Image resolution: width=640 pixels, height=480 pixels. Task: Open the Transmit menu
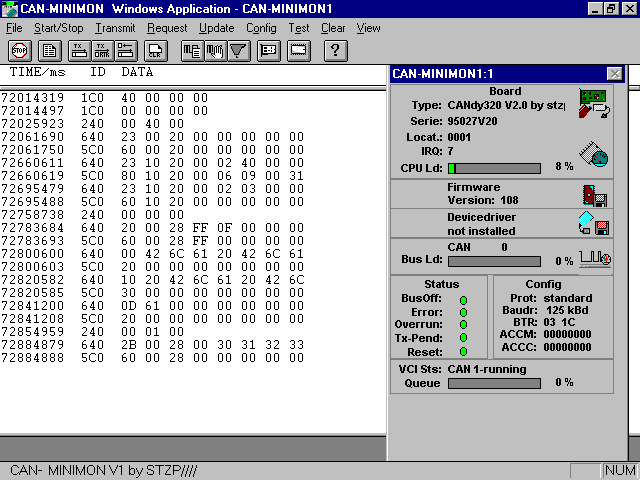click(x=115, y=28)
